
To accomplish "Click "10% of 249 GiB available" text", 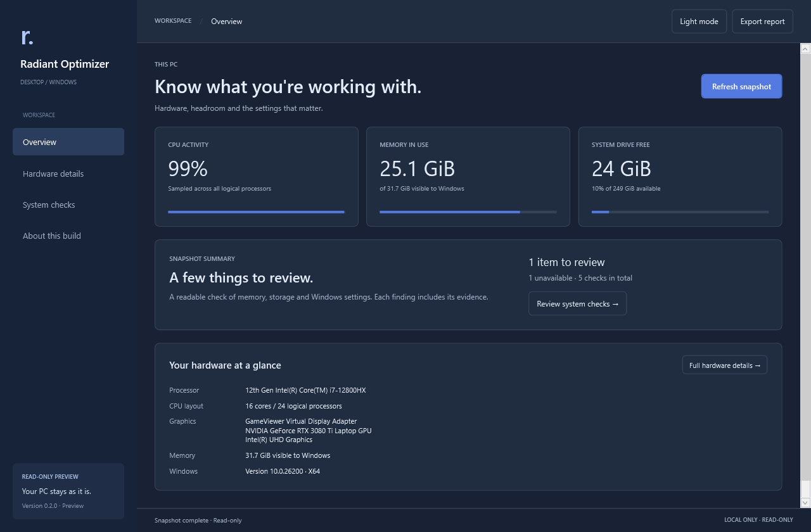I will [626, 189].
